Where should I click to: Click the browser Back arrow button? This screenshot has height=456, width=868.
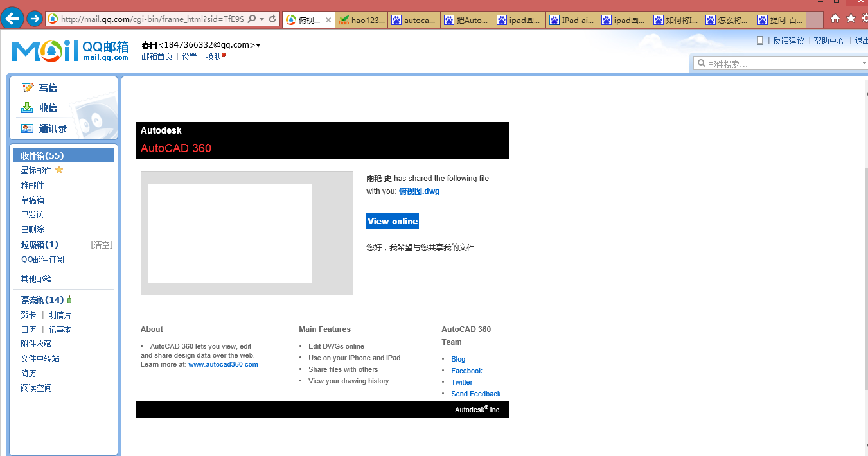pyautogui.click(x=13, y=19)
